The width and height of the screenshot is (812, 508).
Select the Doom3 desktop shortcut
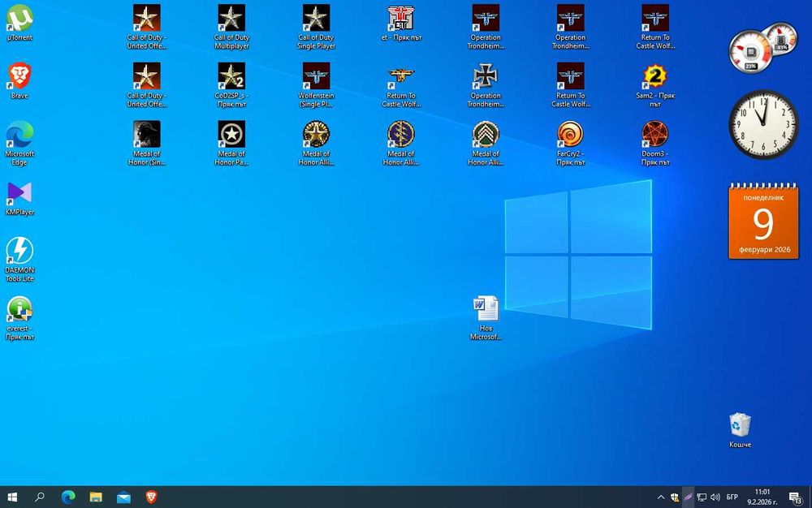pos(655,144)
